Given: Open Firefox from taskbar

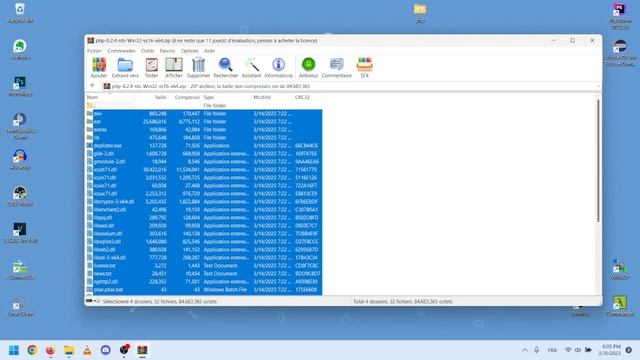Looking at the screenshot, I should (x=51, y=350).
